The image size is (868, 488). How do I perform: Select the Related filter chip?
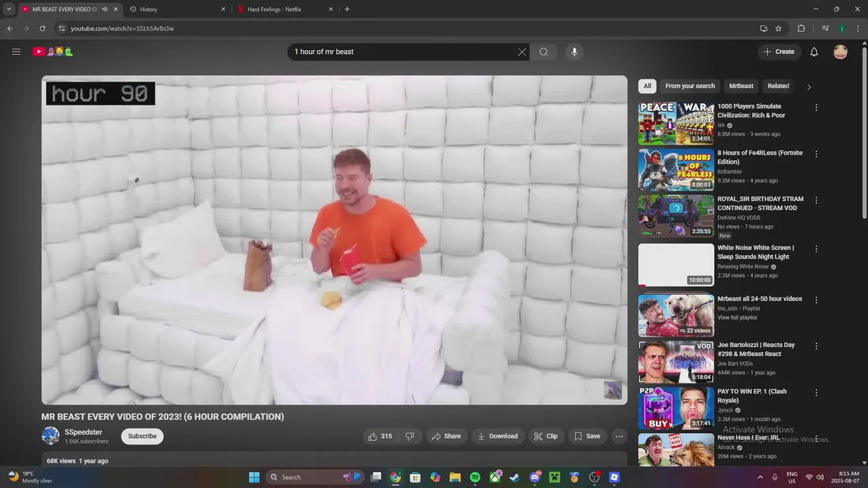point(778,86)
